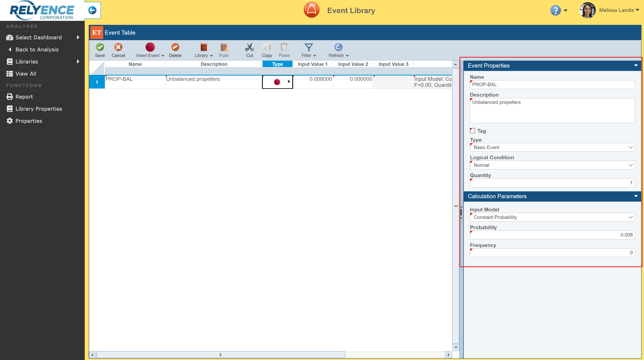Click the Cut scissors icon

pyautogui.click(x=249, y=47)
